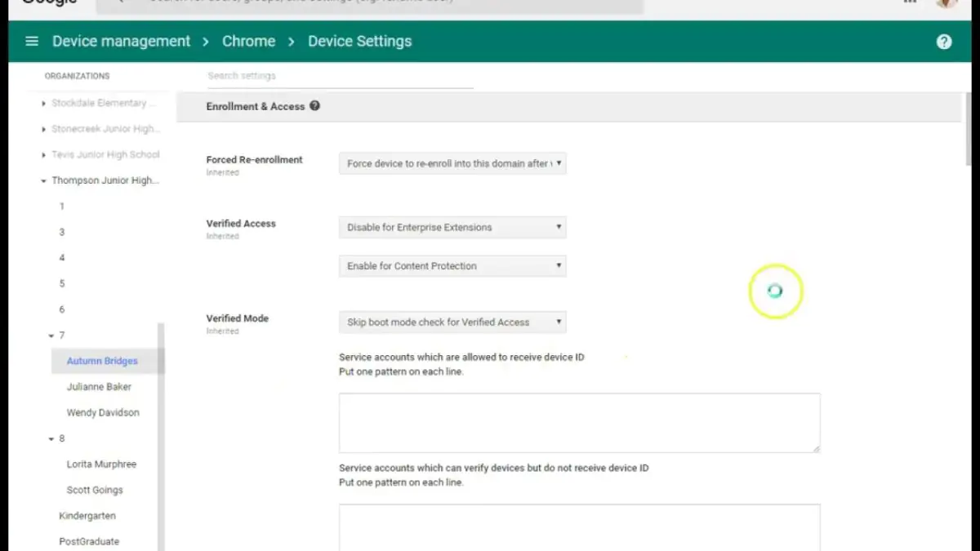Select Scott Goings under organization 8
The height and width of the screenshot is (551, 980).
click(95, 489)
